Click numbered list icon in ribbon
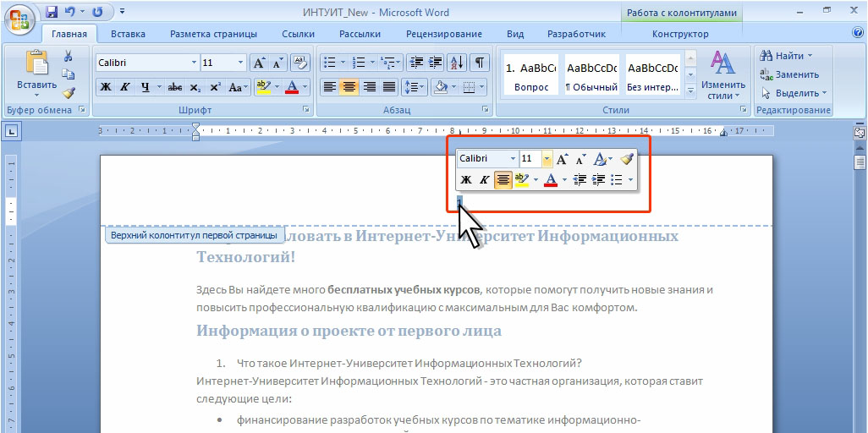This screenshot has height=433, width=868. click(x=360, y=62)
